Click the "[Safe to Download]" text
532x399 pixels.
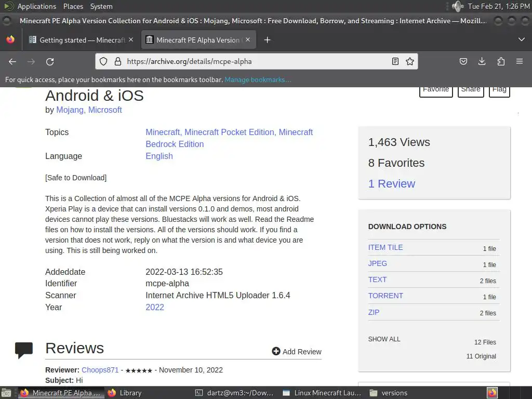coord(76,178)
